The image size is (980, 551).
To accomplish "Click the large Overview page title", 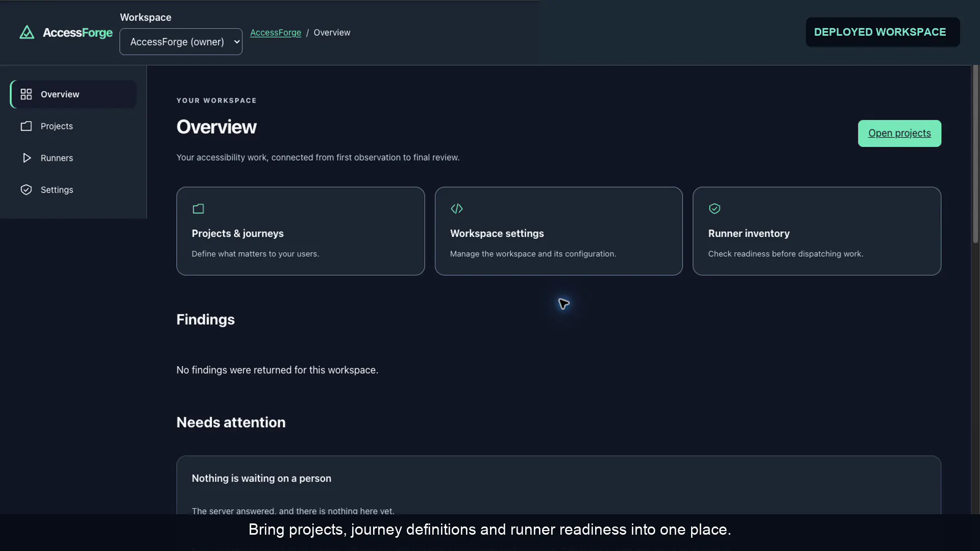I will click(x=216, y=127).
